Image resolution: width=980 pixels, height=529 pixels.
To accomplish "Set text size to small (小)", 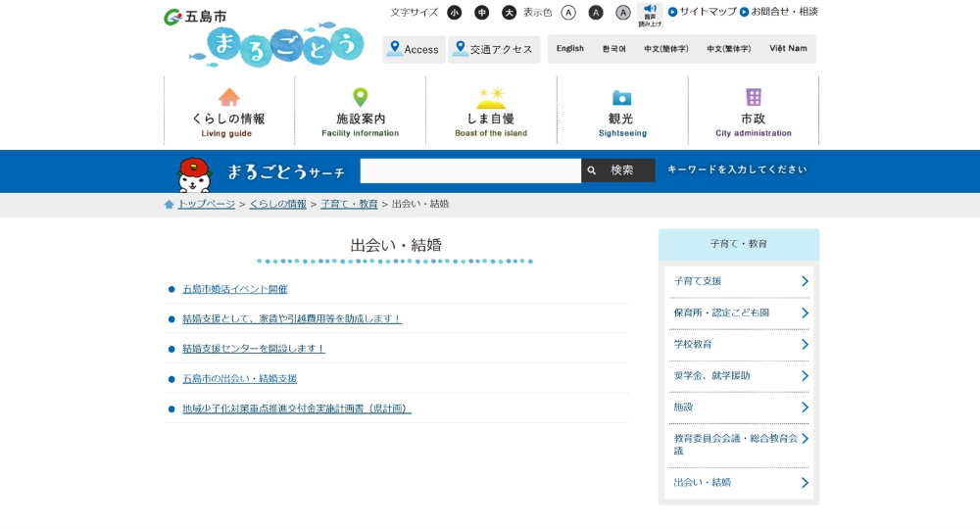I will (455, 13).
